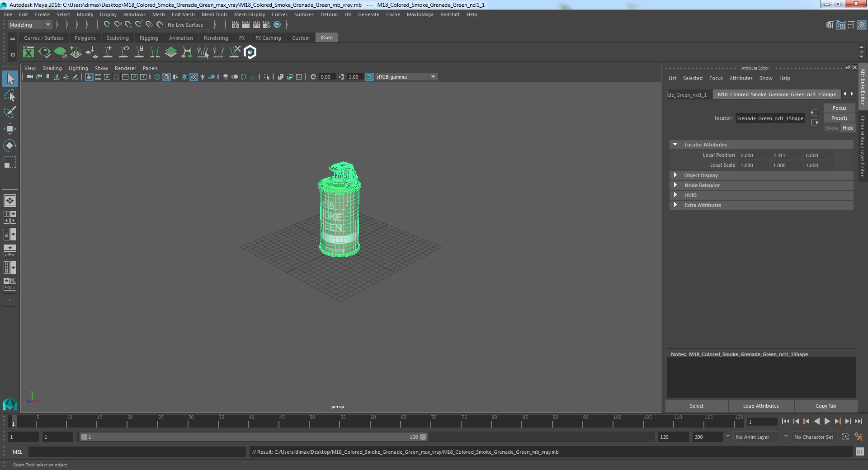Toggle viewport grid display button
The image size is (868, 470).
click(x=89, y=77)
